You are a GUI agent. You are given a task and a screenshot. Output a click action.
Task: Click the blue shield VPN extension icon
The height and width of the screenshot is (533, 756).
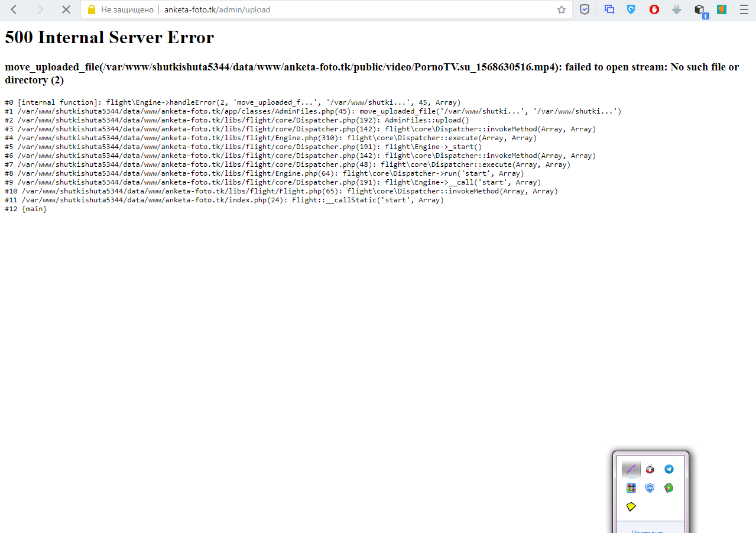pyautogui.click(x=631, y=9)
